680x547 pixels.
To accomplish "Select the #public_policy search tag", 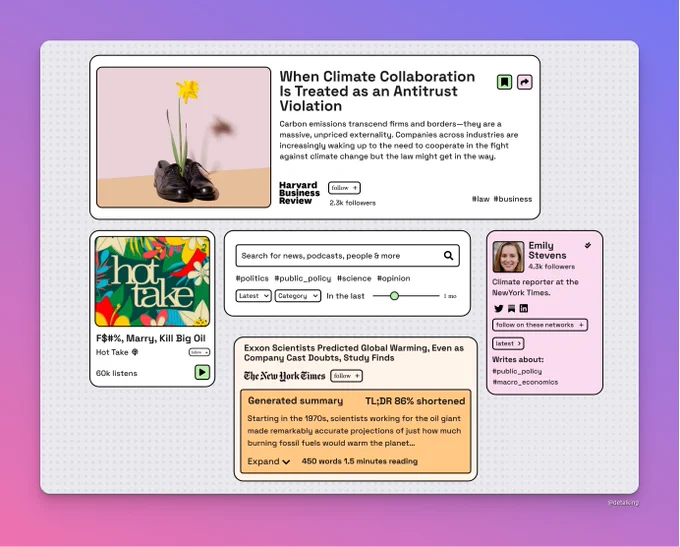I will pyautogui.click(x=302, y=278).
